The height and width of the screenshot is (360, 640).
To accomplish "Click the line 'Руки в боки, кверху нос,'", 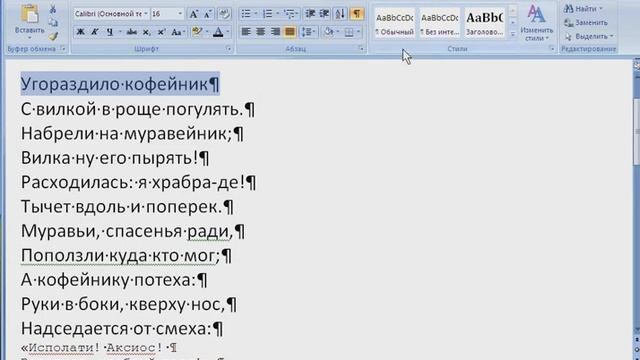I will coord(129,304).
